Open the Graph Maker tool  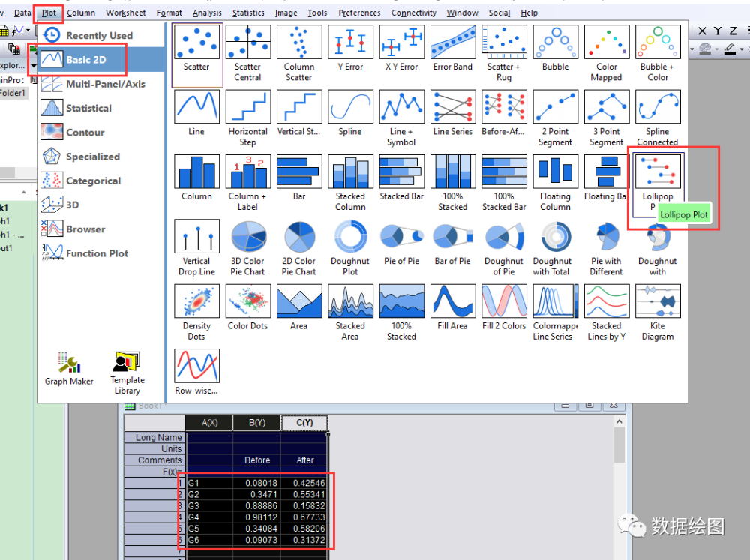coord(69,368)
